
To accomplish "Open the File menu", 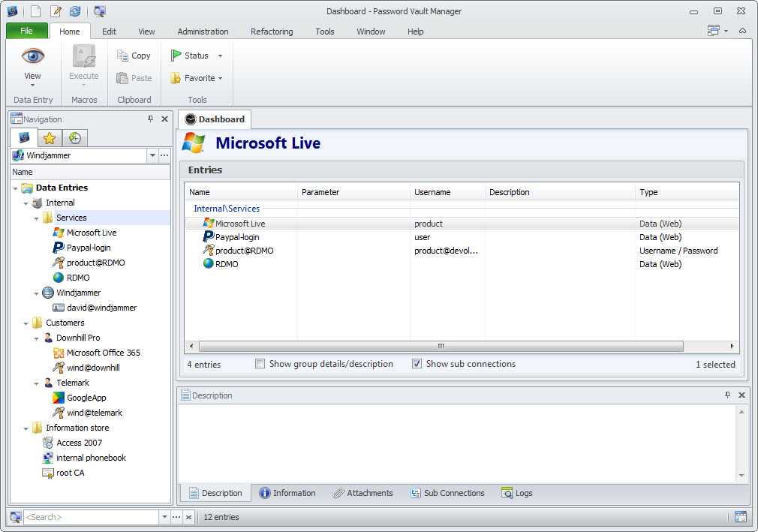I will (26, 31).
